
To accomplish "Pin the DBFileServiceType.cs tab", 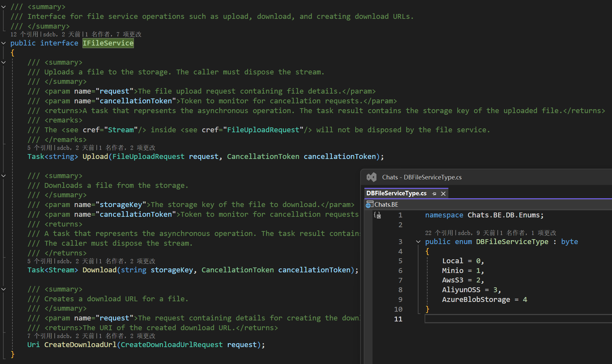I will tap(434, 194).
